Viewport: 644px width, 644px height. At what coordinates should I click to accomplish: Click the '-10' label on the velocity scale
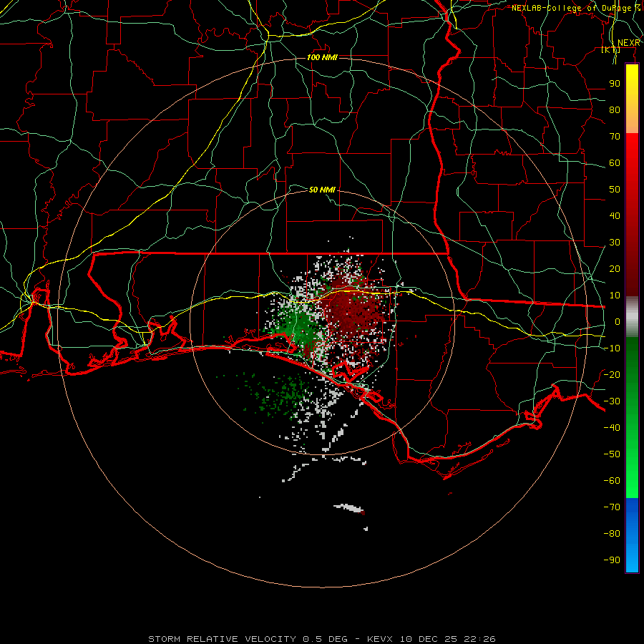pos(612,348)
